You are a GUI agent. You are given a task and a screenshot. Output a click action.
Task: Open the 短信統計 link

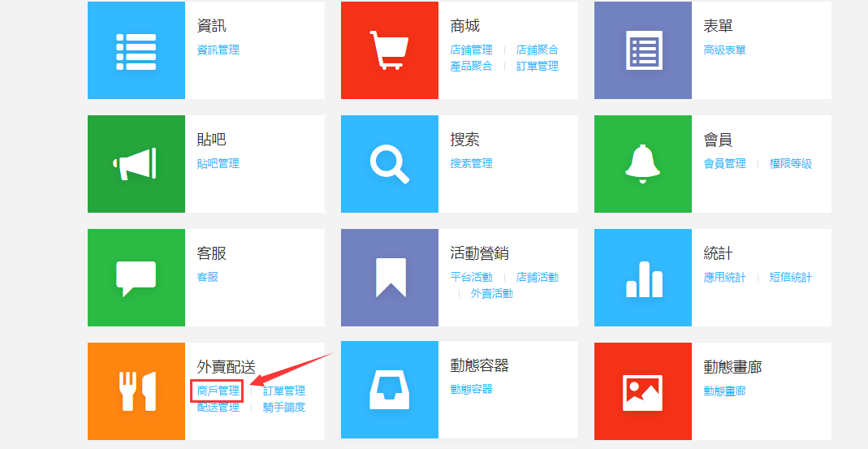(791, 277)
